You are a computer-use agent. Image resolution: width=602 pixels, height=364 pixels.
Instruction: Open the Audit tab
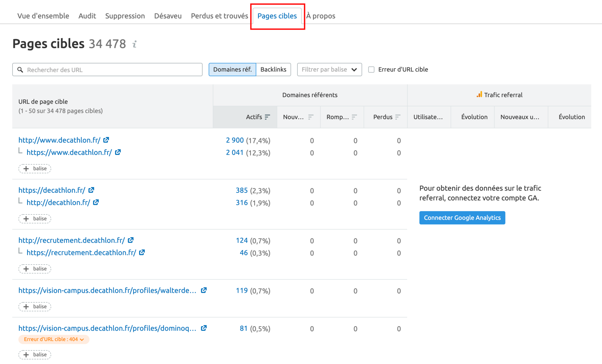[87, 16]
